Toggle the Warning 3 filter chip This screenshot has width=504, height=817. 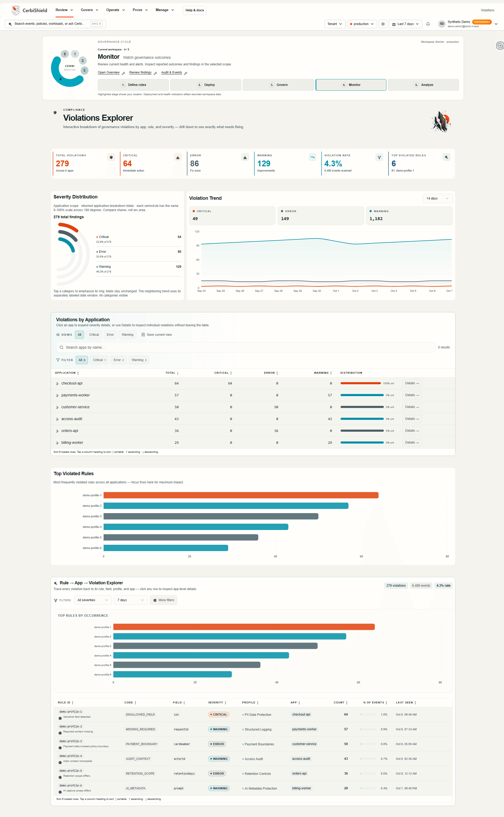[x=139, y=360]
